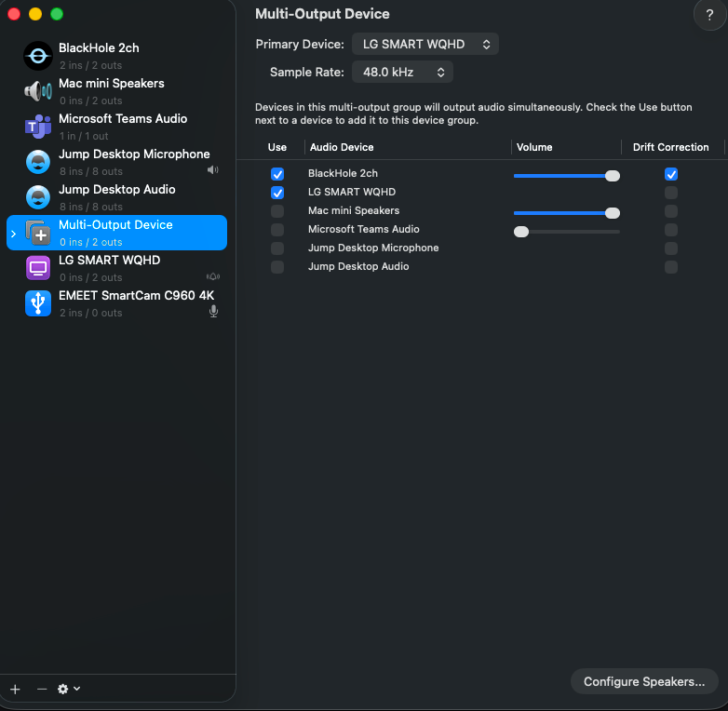
Task: Expand the Multi-Output Device disclosure chevron
Action: click(13, 234)
